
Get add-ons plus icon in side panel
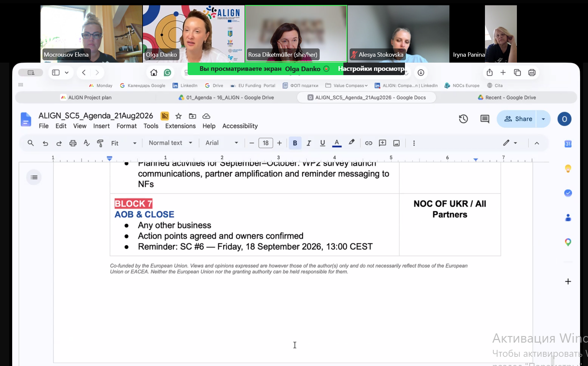coord(568,281)
